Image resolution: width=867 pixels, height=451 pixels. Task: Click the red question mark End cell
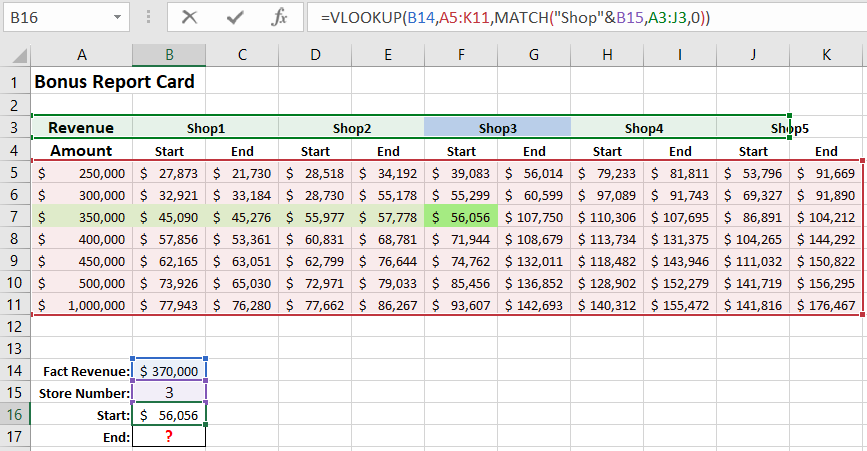point(168,436)
